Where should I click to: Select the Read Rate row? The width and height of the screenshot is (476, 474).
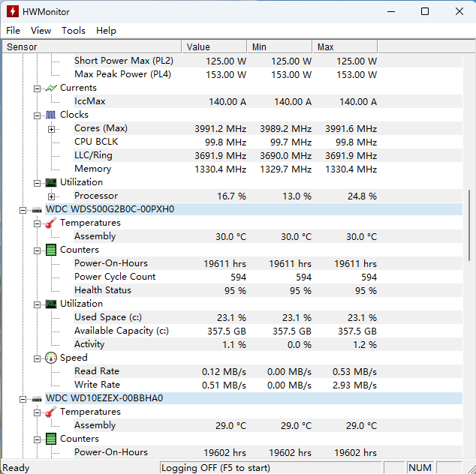(268, 371)
